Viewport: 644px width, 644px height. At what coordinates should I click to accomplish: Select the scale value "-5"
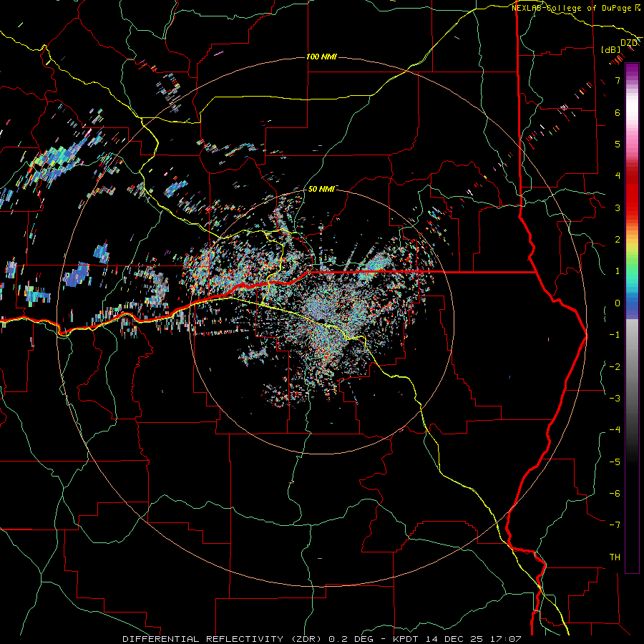click(615, 462)
